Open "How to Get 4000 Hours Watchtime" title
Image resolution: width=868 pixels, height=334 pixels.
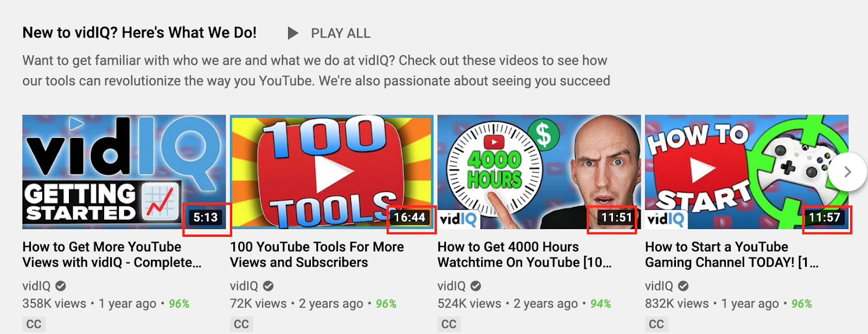pyautogui.click(x=525, y=254)
